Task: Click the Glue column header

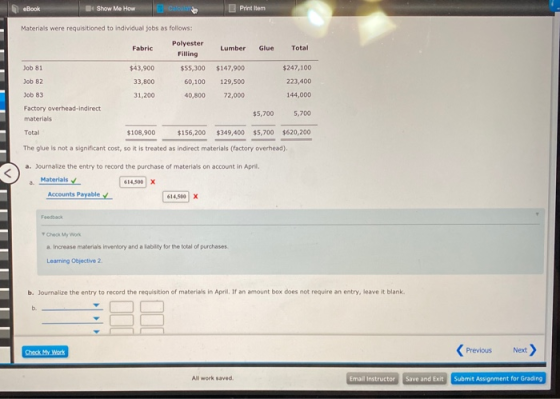Action: [x=266, y=48]
